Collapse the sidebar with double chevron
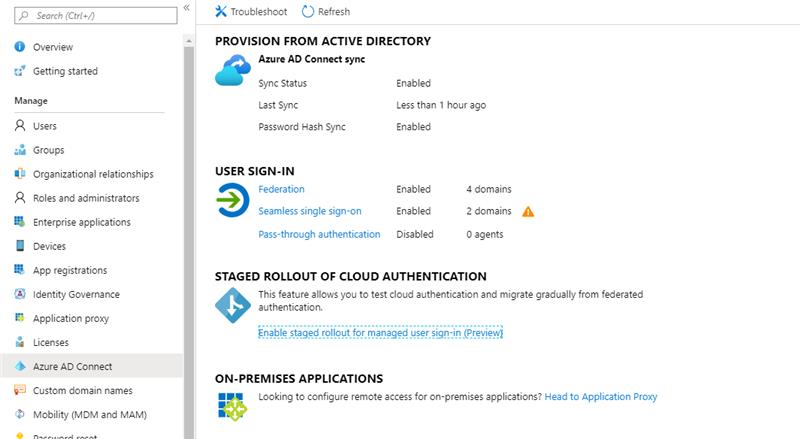800x439 pixels. click(x=187, y=8)
